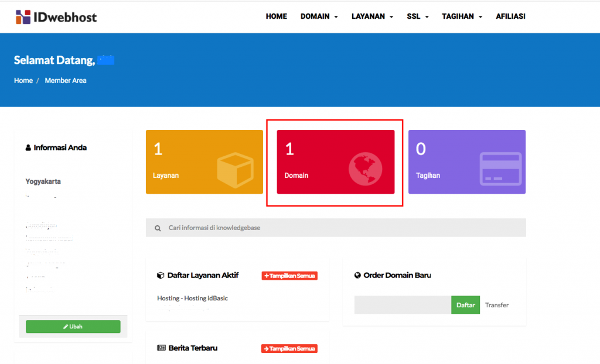Click the magnifier icon in the knowledgebase search bar

pos(156,227)
